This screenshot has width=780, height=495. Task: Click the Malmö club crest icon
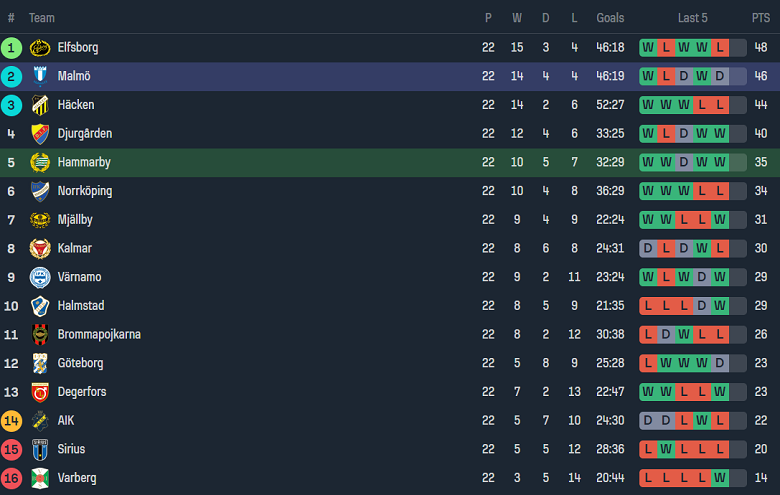pos(40,76)
